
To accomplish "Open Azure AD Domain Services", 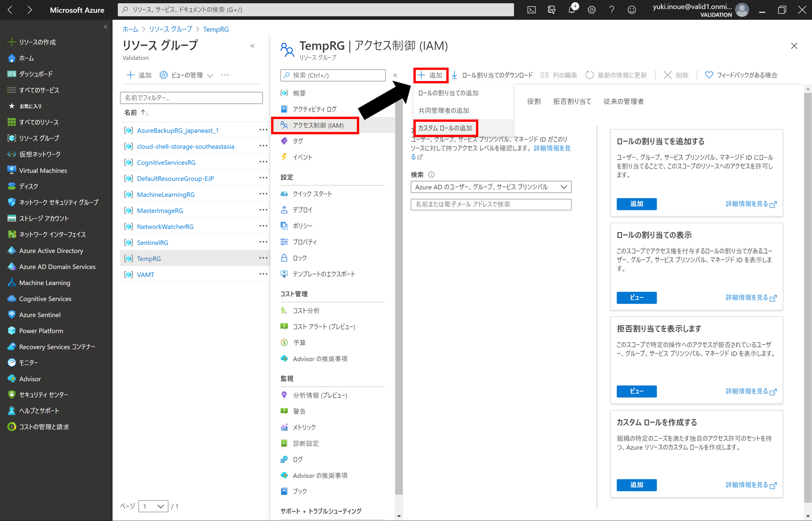I will pos(57,267).
